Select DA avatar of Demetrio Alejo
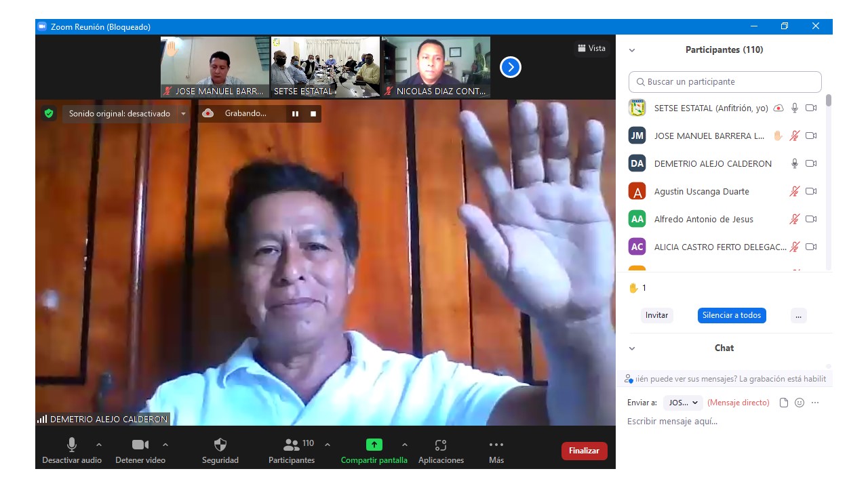This screenshot has height=488, width=868. pyautogui.click(x=637, y=163)
